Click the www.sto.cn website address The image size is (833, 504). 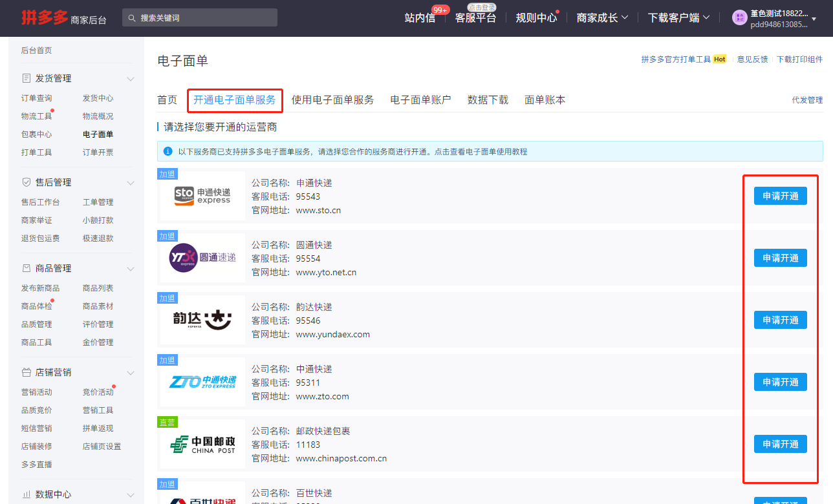(x=318, y=210)
